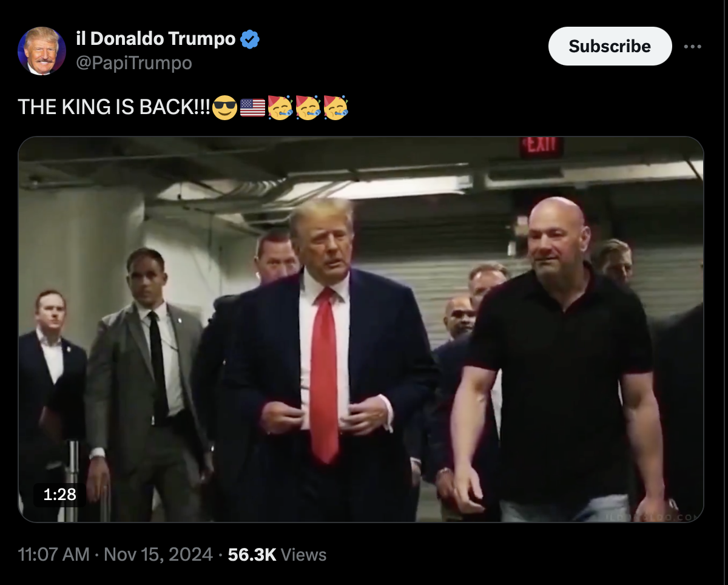Open the il Donaldo Trumpo display name
This screenshot has width=728, height=585.
(x=156, y=39)
